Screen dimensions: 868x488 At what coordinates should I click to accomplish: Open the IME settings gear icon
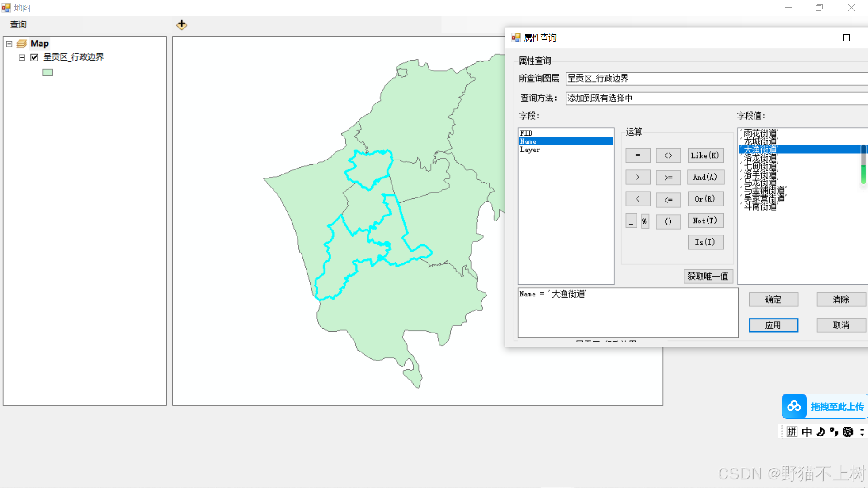pos(848,432)
